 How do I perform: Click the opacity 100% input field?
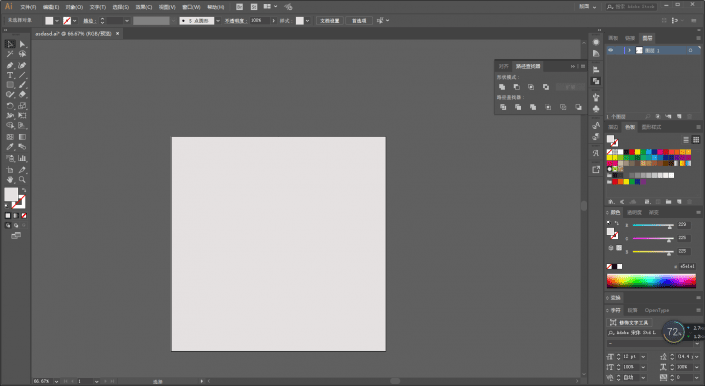[x=259, y=21]
